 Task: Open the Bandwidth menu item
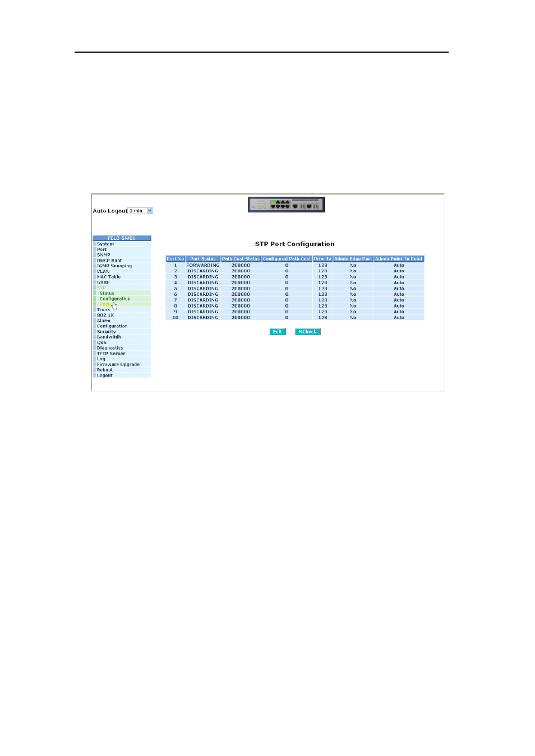tap(109, 337)
